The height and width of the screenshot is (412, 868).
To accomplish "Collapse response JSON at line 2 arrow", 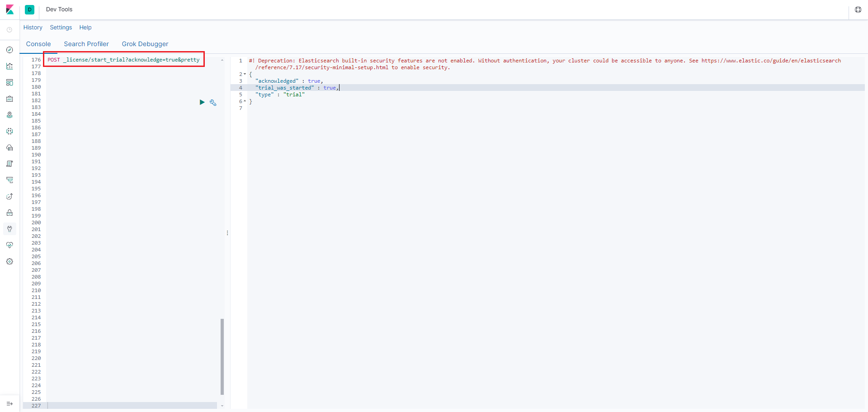I will tap(245, 74).
